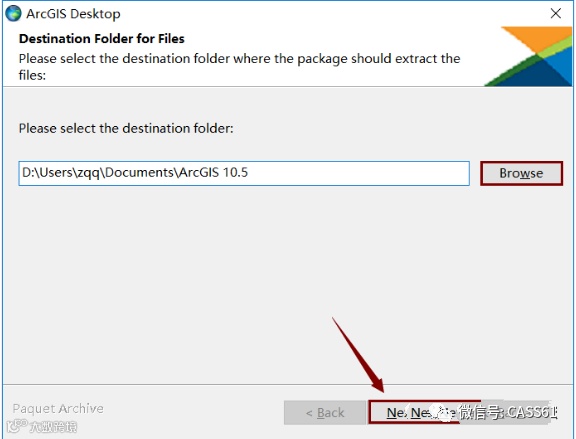Viewport: 576px width, 439px height.
Task: Click the WeChat logo in the watermark
Action: coord(444,413)
